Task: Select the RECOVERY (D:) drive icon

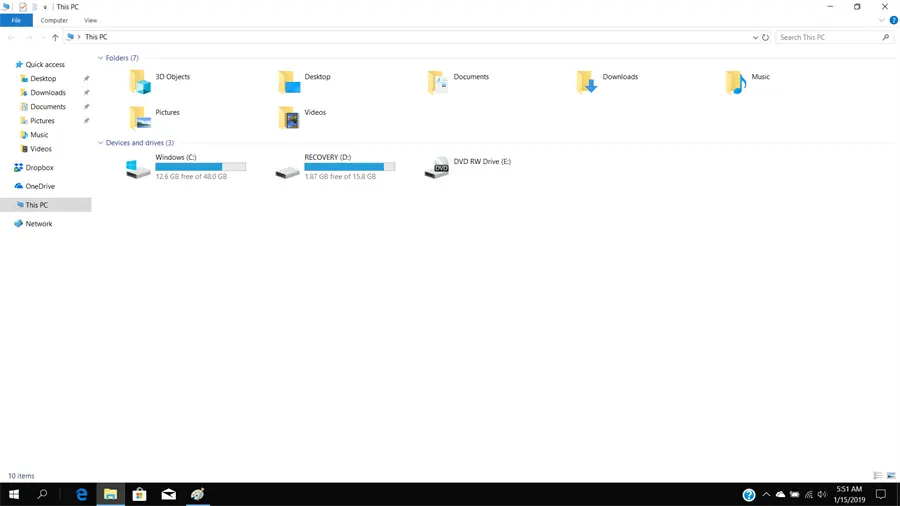Action: (x=287, y=172)
